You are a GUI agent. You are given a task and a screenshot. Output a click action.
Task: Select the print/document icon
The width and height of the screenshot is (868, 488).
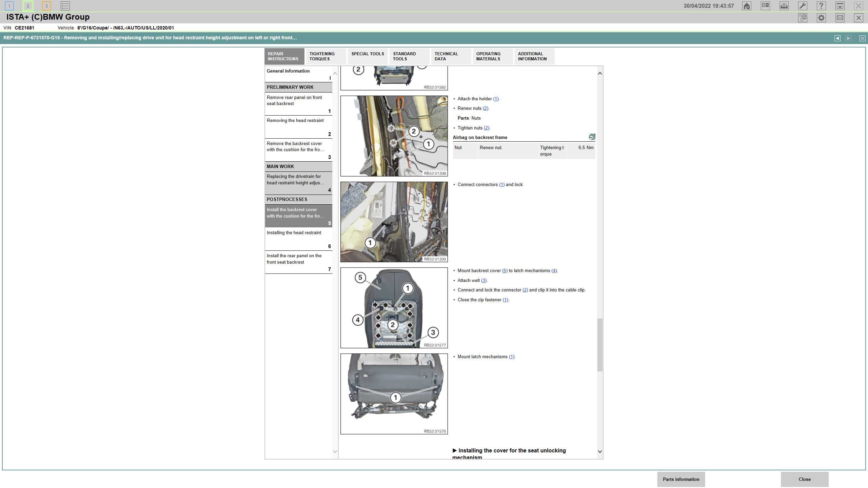783,5
